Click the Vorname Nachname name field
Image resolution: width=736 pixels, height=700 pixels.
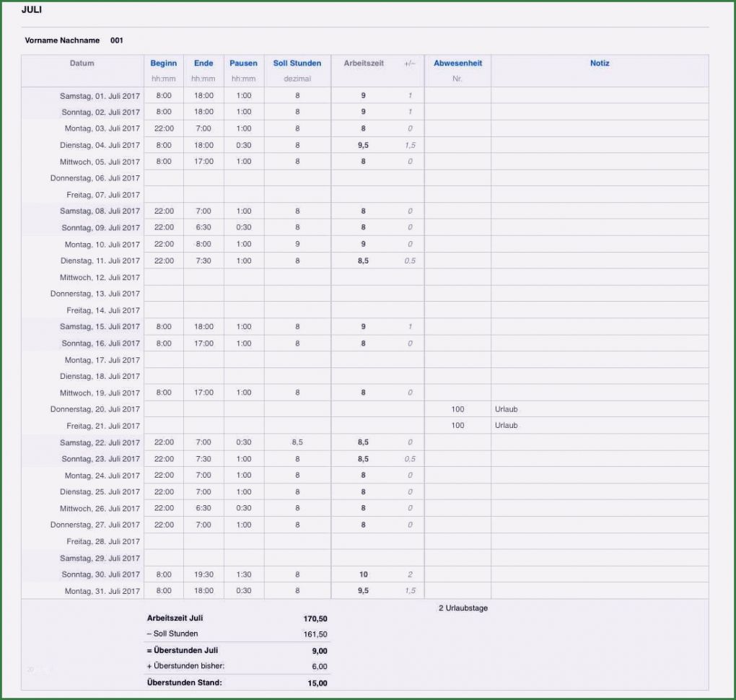(62, 40)
